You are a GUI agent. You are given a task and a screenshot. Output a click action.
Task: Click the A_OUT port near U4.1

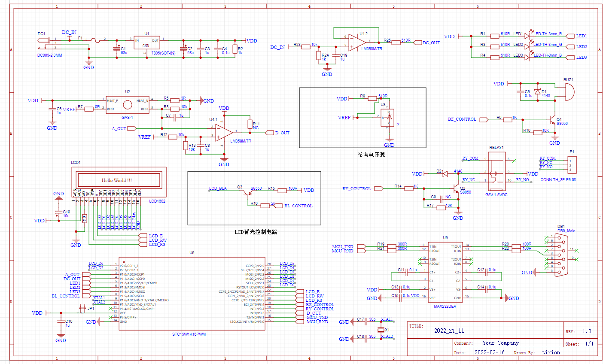pyautogui.click(x=132, y=128)
